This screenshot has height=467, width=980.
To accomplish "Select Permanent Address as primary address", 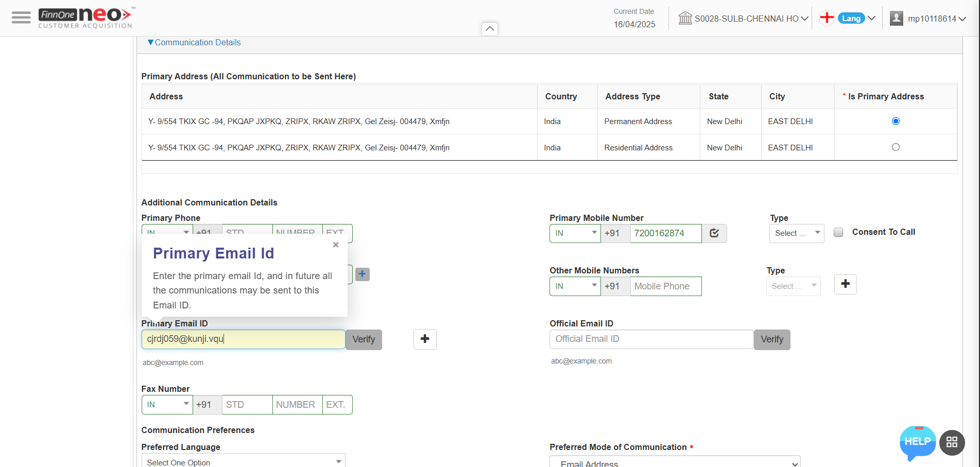I will pos(896,122).
